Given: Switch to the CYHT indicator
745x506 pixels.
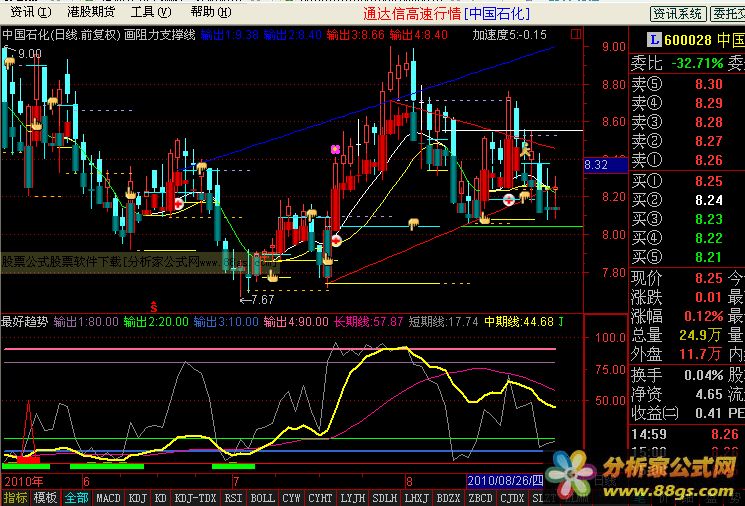Looking at the screenshot, I should [x=320, y=498].
